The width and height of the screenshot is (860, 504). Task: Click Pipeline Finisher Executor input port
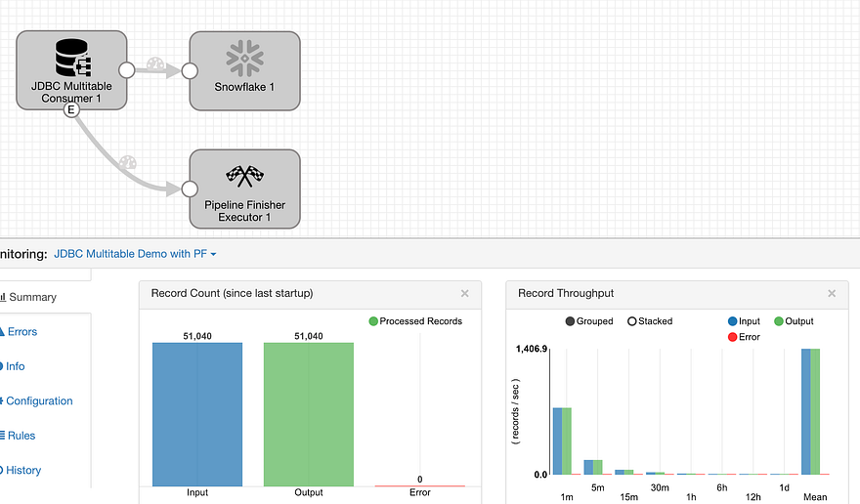coord(190,189)
